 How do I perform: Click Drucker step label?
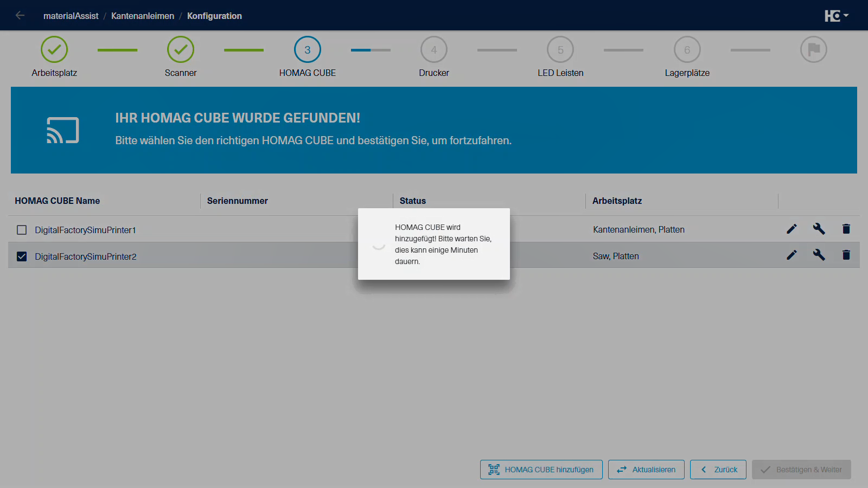pyautogui.click(x=434, y=73)
